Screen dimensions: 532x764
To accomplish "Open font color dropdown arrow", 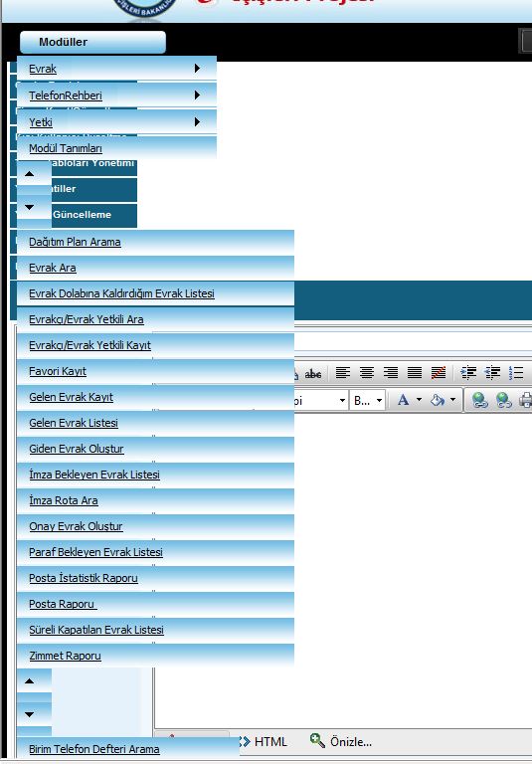I will tap(419, 400).
